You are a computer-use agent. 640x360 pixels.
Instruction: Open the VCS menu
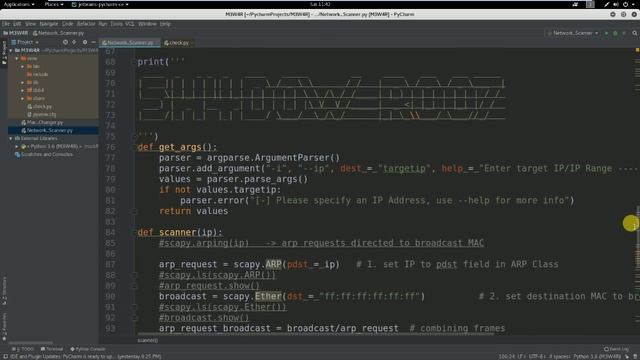pos(130,24)
